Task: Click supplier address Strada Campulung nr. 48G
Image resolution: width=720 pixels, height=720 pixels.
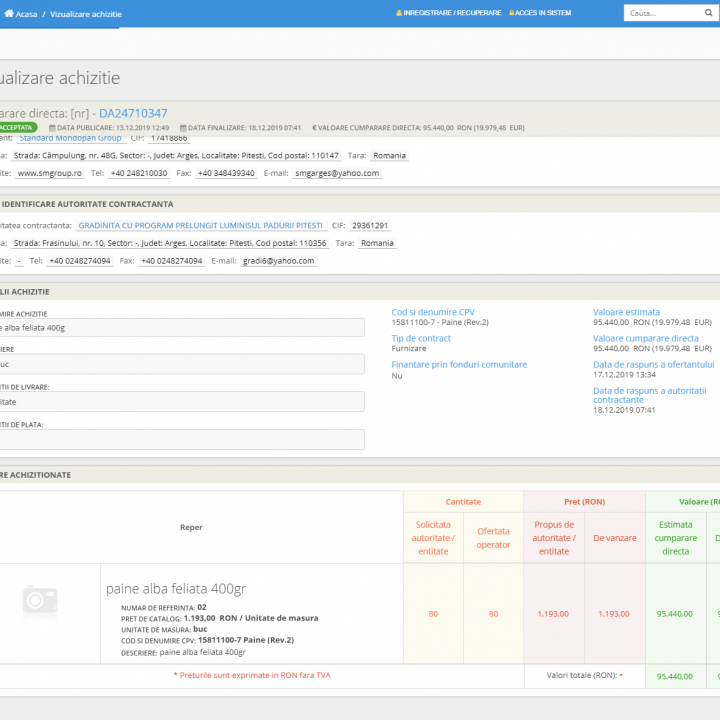Action: (176, 156)
